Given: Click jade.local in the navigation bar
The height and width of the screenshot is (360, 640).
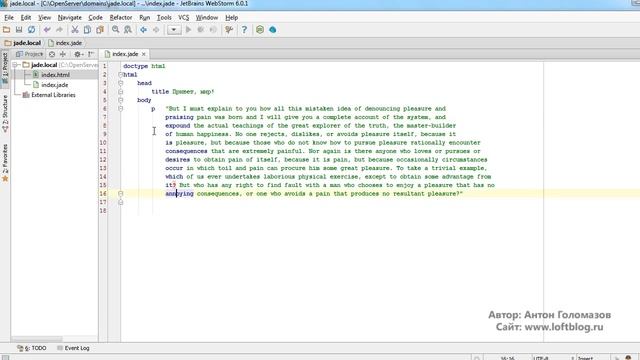Looking at the screenshot, I should click(x=23, y=43).
